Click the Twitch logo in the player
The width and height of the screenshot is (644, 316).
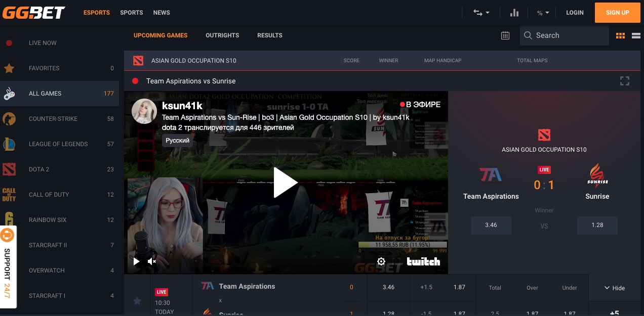pos(423,261)
